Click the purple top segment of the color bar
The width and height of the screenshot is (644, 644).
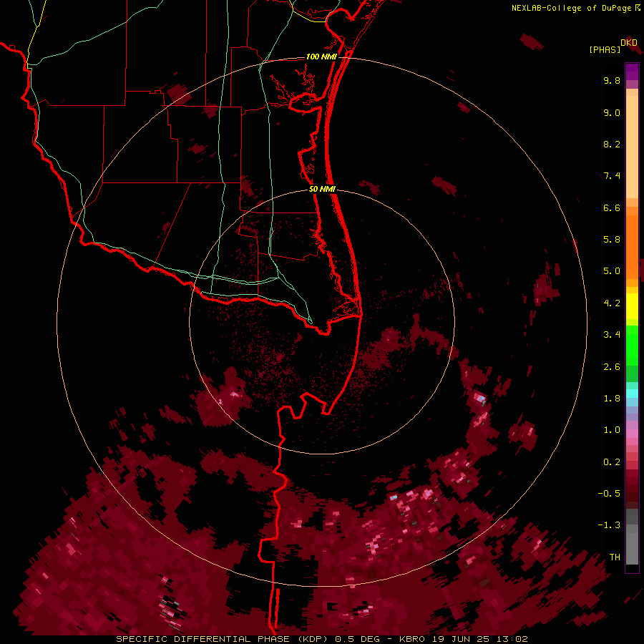pos(632,72)
